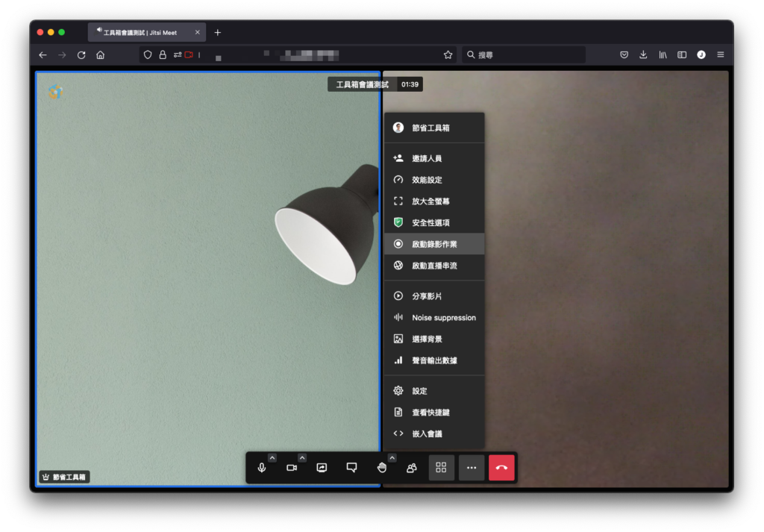The image size is (764, 532).
Task: Open video settings chevron above the camera
Action: click(302, 458)
